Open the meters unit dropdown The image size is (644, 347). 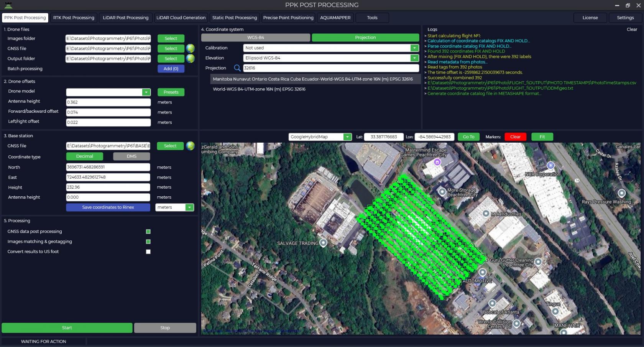coord(189,207)
